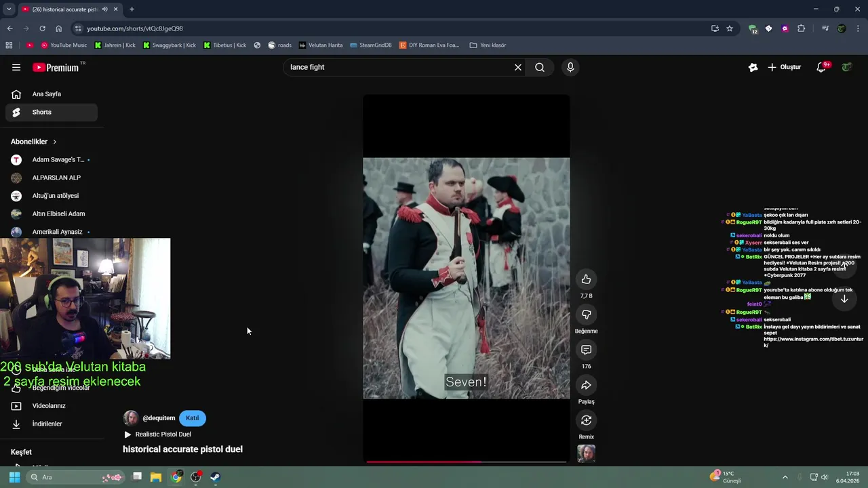The image size is (868, 488).
Task: Open Steam from taskbar
Action: 215,477
